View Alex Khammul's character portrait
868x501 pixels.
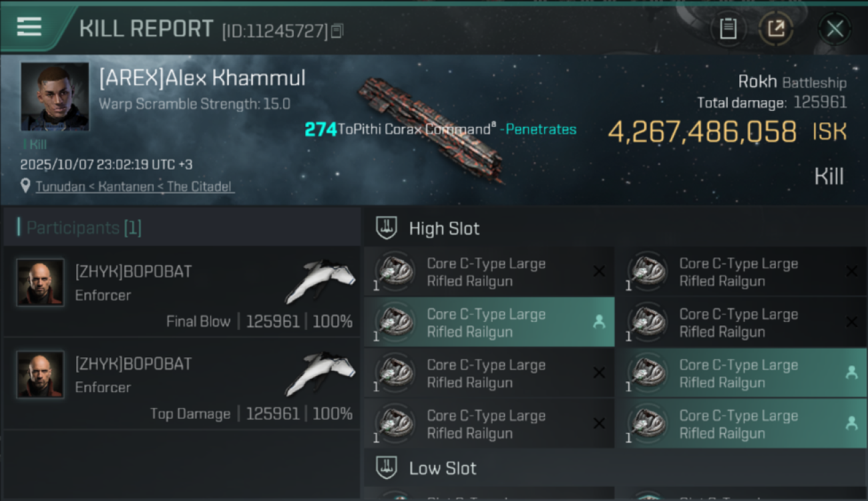[x=55, y=96]
